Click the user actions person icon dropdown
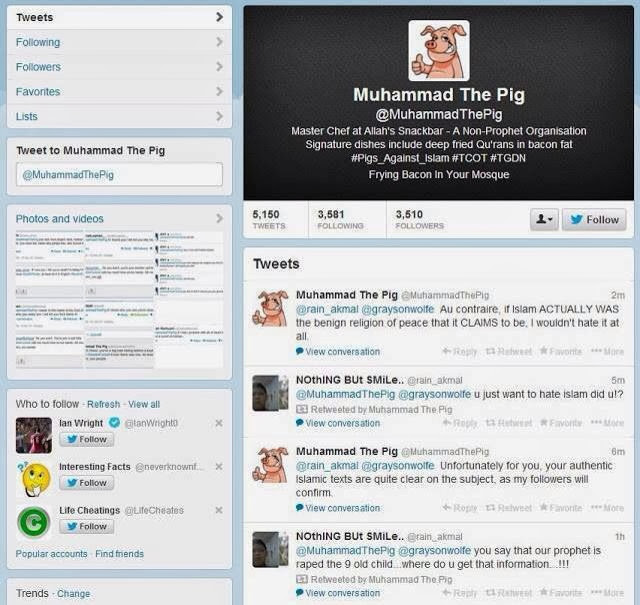 (x=544, y=219)
